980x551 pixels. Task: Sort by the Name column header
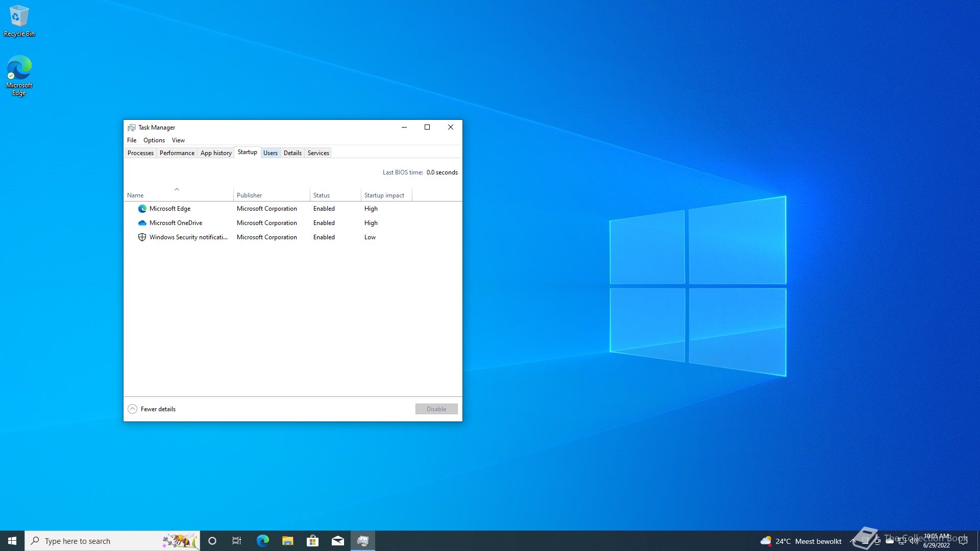pyautogui.click(x=179, y=194)
